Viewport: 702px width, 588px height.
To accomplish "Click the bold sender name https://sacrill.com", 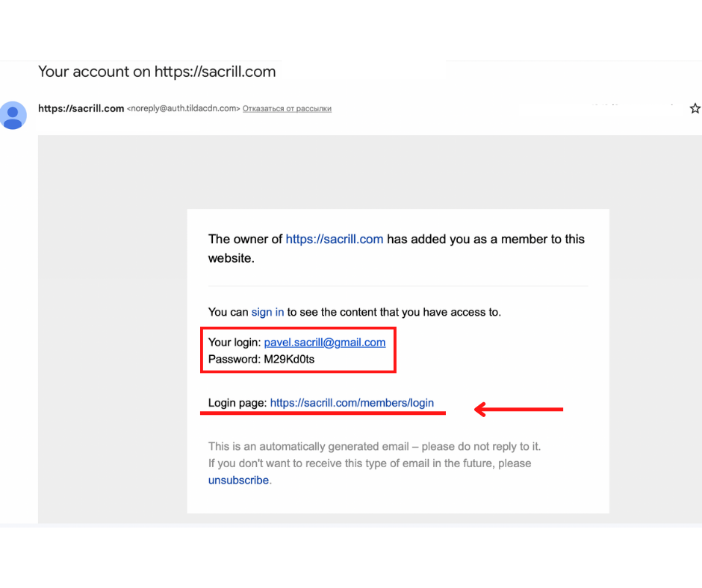I will click(81, 109).
